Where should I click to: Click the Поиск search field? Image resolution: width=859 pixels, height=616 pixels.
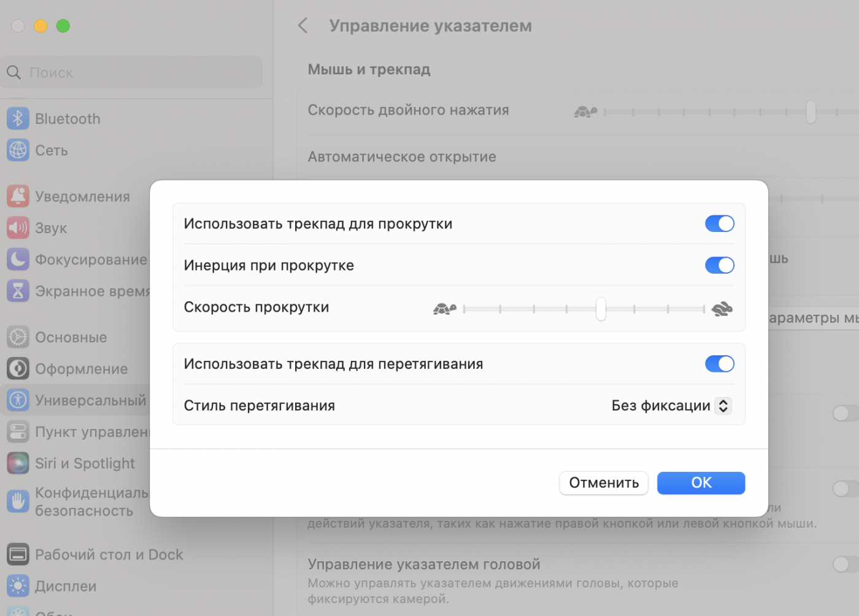(141, 72)
